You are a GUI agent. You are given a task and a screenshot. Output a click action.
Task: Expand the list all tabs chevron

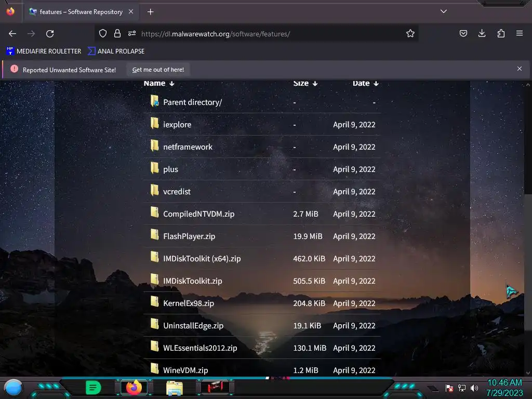pyautogui.click(x=444, y=11)
